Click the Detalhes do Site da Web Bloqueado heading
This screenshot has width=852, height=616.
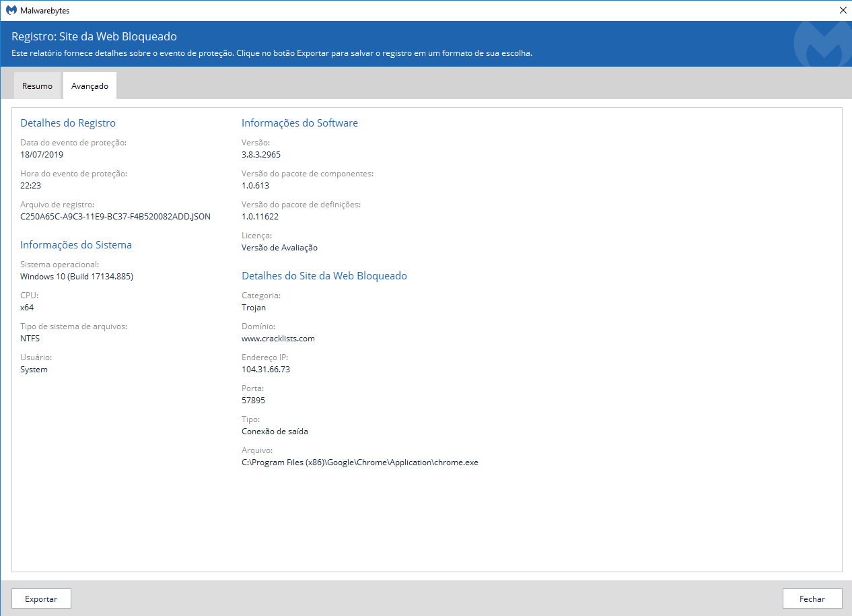(324, 276)
